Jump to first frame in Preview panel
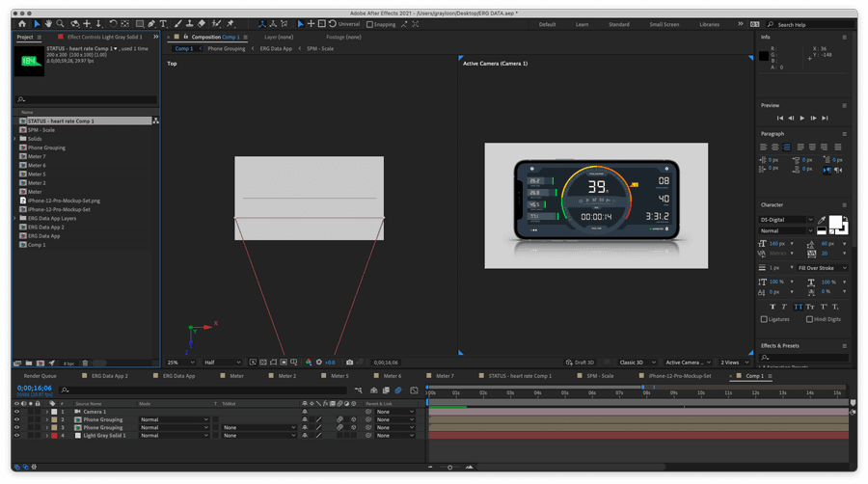Image resolution: width=868 pixels, height=484 pixels. (780, 118)
